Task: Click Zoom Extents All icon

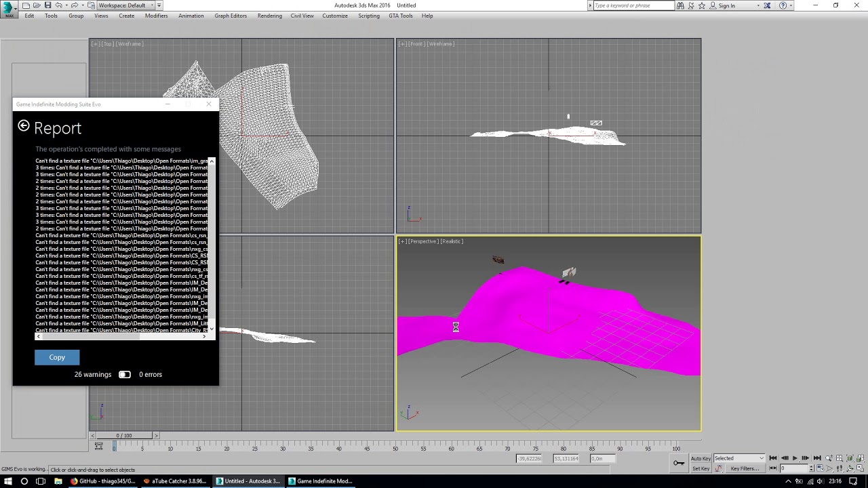Action: click(x=861, y=458)
